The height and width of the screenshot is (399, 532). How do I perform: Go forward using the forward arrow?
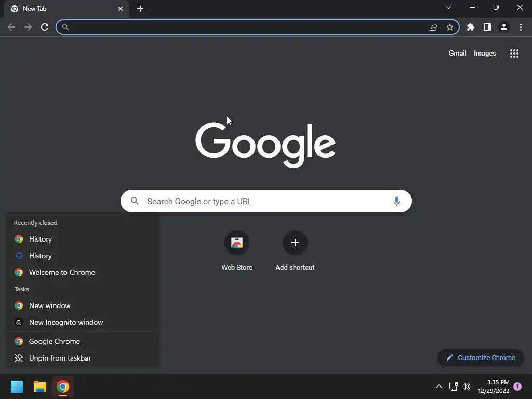click(28, 27)
